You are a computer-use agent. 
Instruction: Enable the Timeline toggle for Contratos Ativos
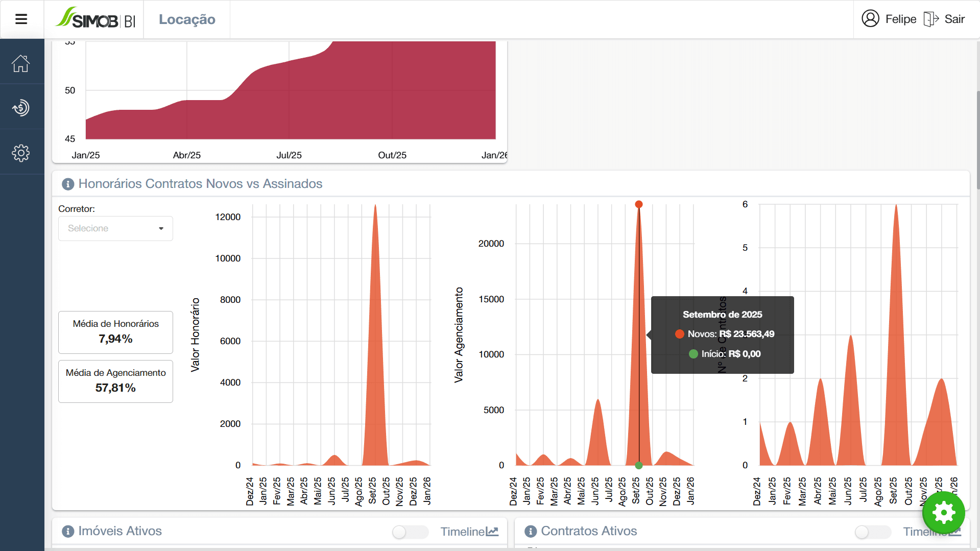point(872,532)
